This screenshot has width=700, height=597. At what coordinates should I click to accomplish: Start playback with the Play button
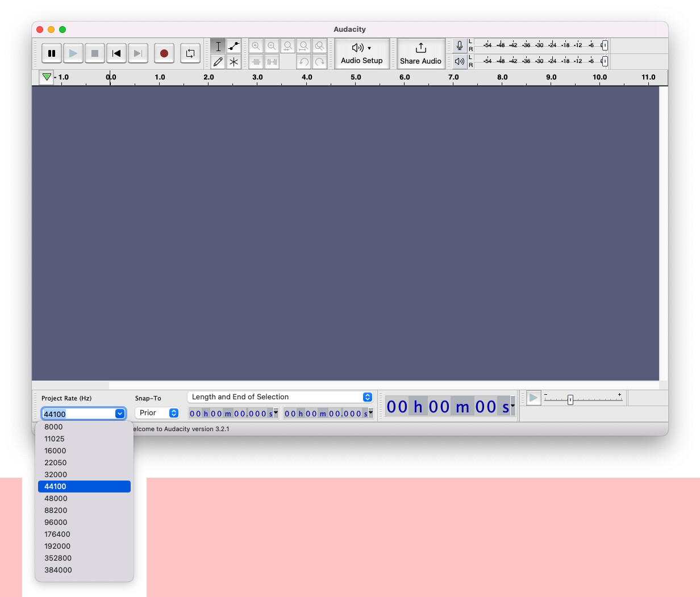pyautogui.click(x=73, y=53)
